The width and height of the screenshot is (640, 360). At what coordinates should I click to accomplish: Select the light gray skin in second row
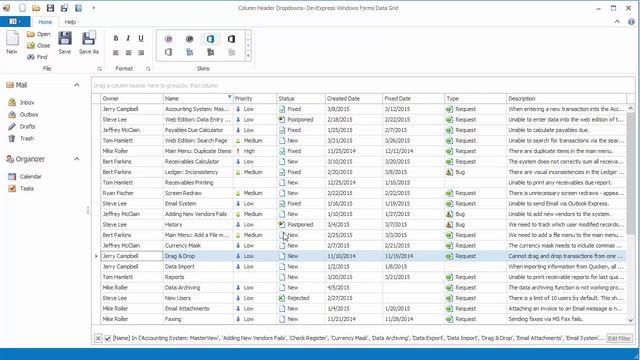231,52
